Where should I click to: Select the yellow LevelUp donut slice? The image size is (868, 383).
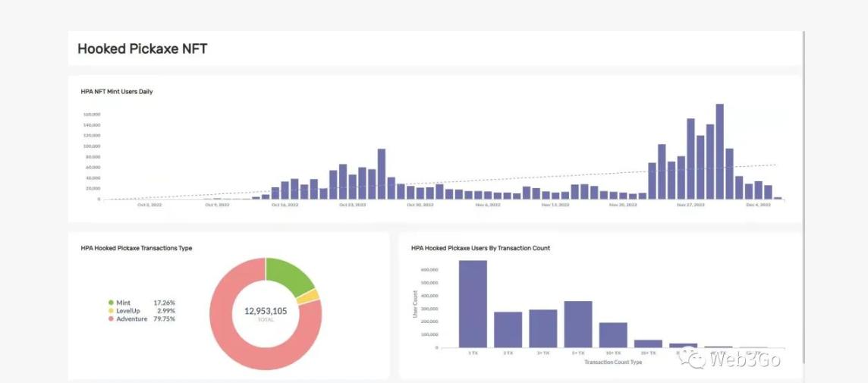(309, 297)
